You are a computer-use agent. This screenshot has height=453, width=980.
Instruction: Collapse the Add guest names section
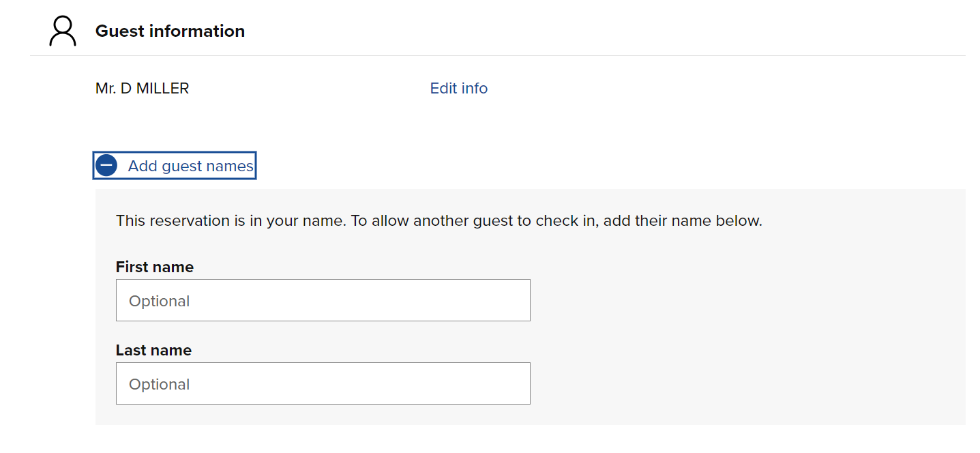pos(190,166)
